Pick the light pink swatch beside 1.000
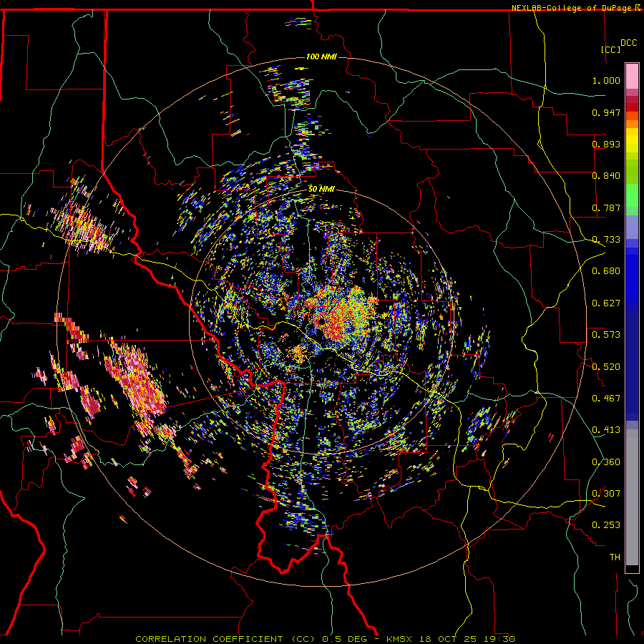 coord(632,76)
